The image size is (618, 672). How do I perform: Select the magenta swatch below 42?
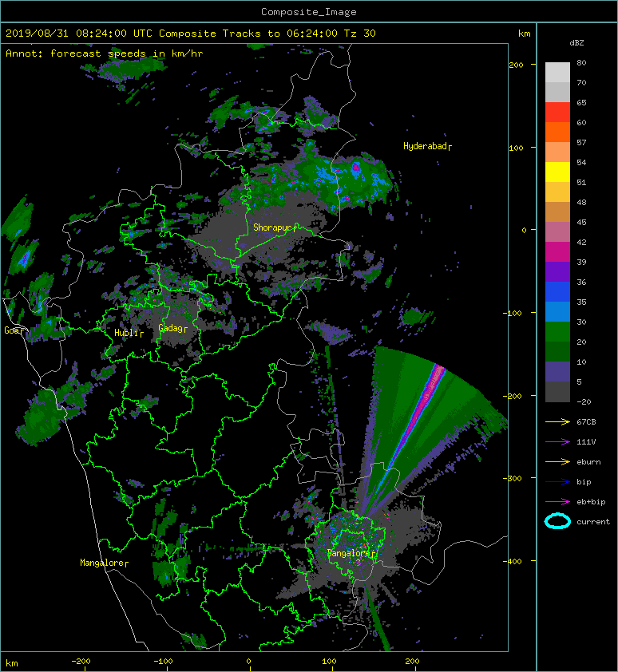[x=557, y=252]
